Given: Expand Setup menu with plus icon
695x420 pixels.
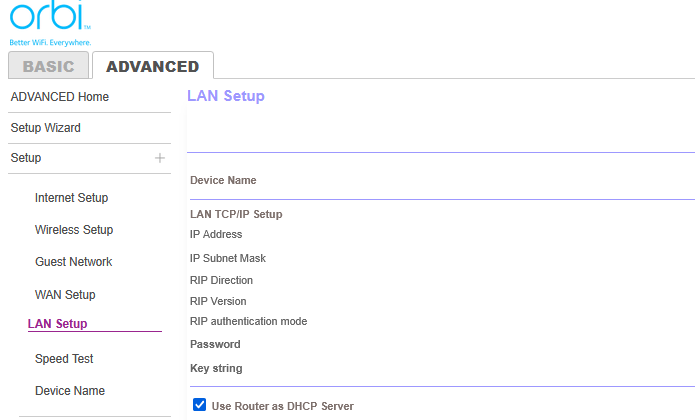Looking at the screenshot, I should click(160, 158).
